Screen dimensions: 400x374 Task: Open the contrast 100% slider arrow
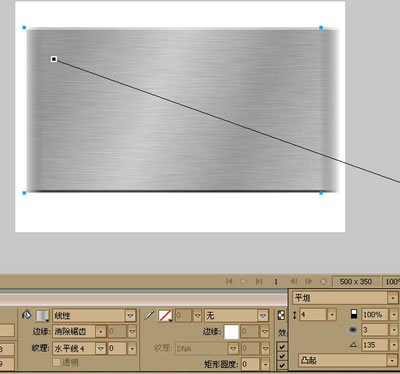click(394, 314)
